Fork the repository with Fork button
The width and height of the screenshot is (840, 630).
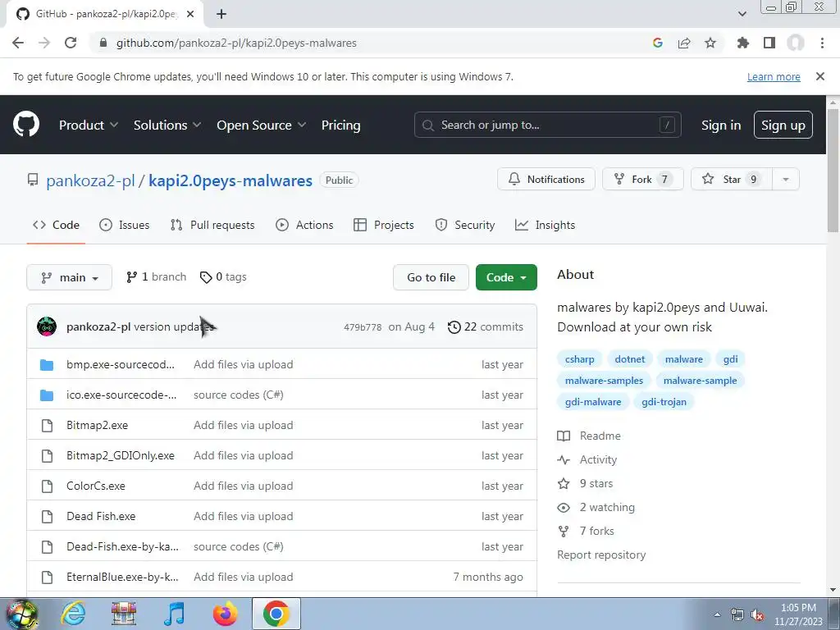643,179
